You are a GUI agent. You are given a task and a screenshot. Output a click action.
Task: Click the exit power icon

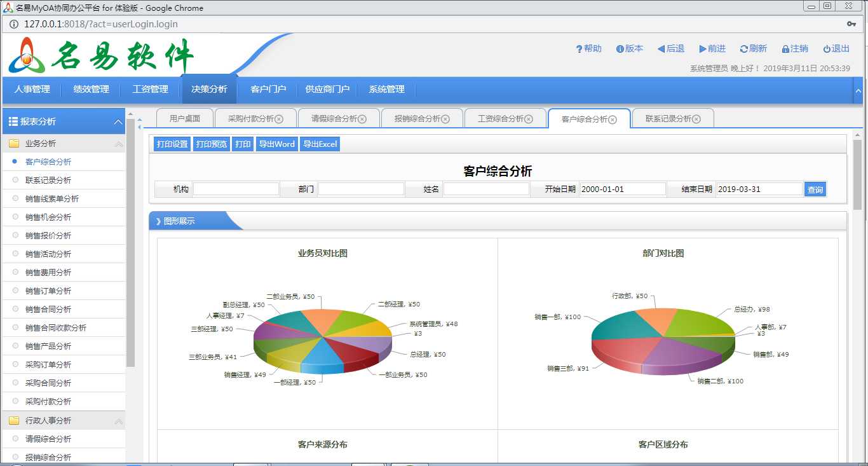(827, 49)
